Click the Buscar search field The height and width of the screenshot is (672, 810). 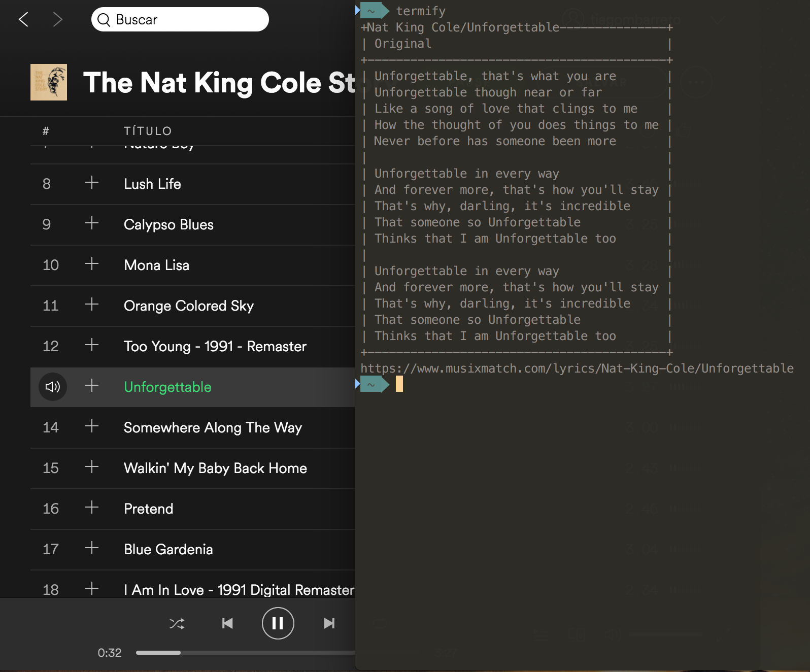[x=180, y=19]
